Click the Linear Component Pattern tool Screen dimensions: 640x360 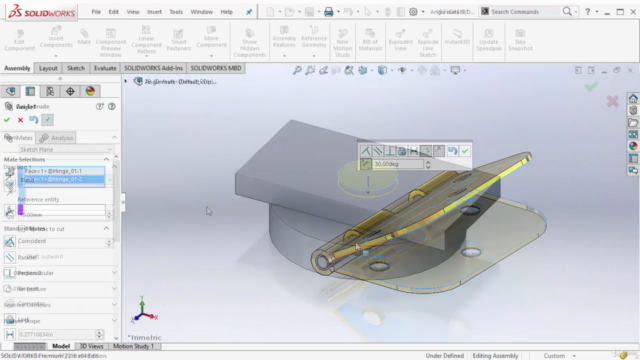[x=146, y=40]
